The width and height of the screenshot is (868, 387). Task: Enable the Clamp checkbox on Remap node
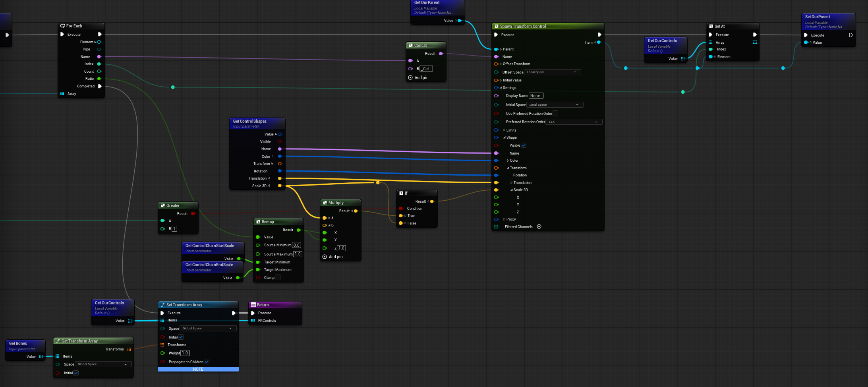click(278, 278)
